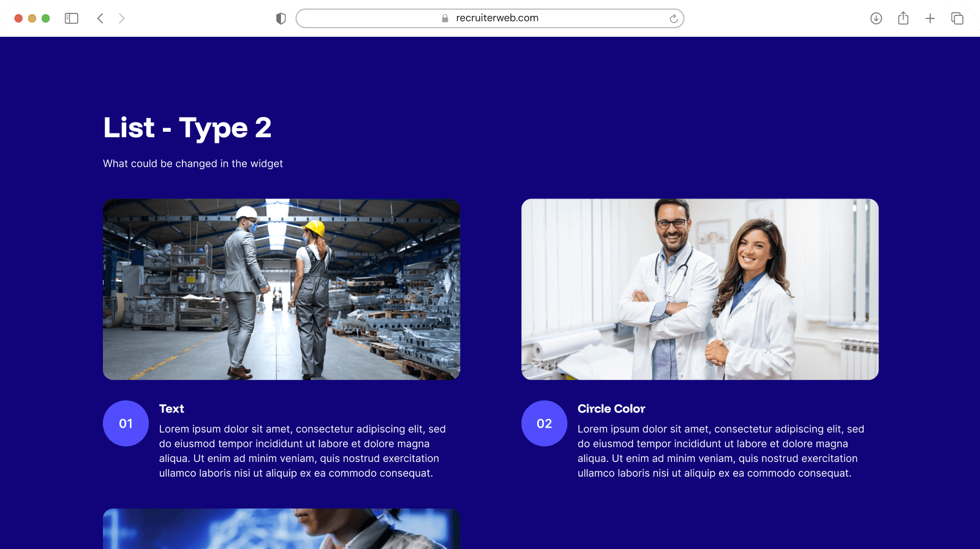This screenshot has height=549, width=980.
Task: Click the 01 numbered circle
Action: coord(126,423)
